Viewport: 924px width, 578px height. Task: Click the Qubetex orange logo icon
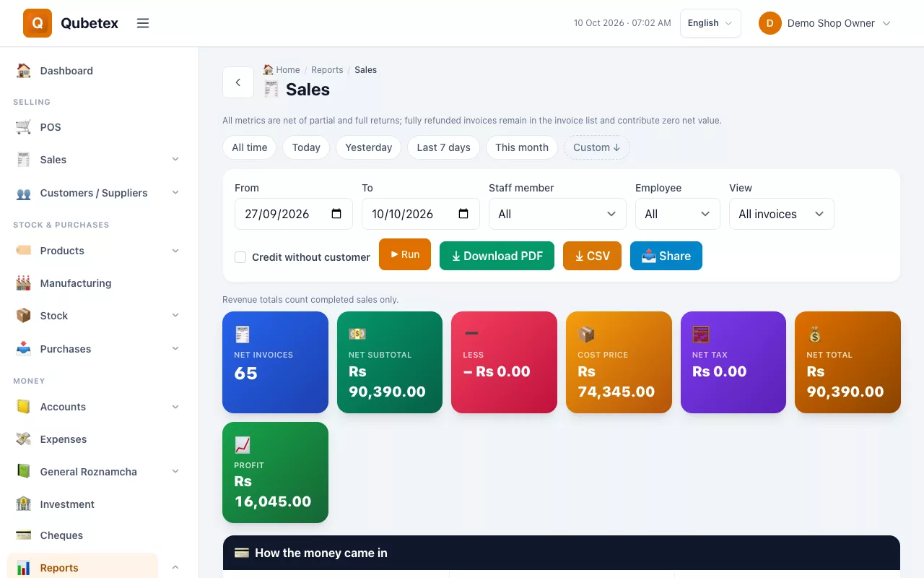(x=38, y=23)
